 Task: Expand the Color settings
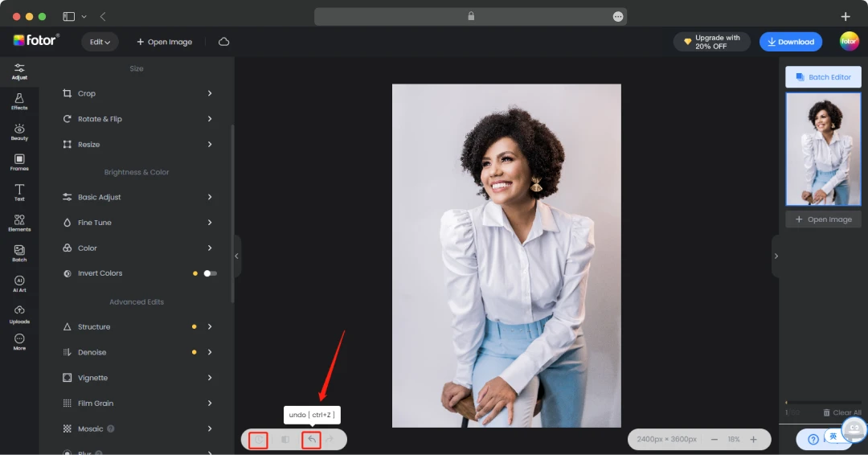tap(210, 248)
